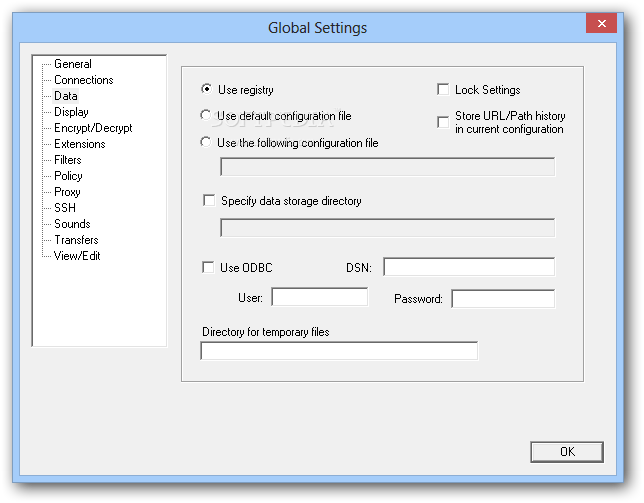Open View/Edit settings
Viewport: 644px width, 503px height.
pyautogui.click(x=77, y=256)
